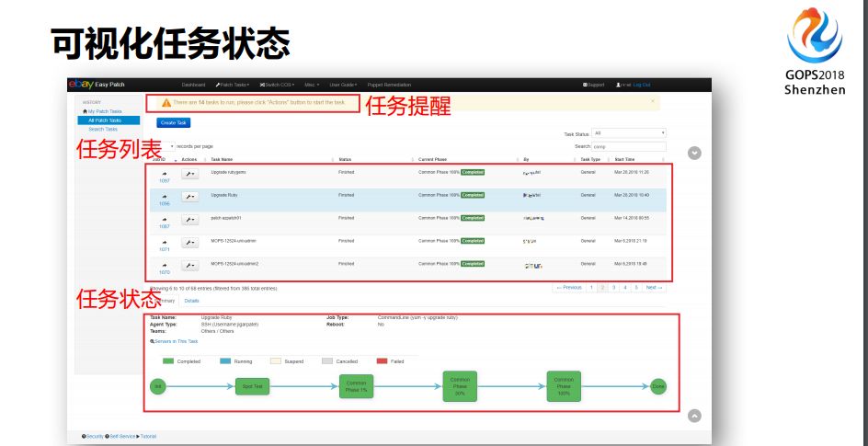Switch to the Details tab
The width and height of the screenshot is (868, 446).
pyautogui.click(x=191, y=301)
